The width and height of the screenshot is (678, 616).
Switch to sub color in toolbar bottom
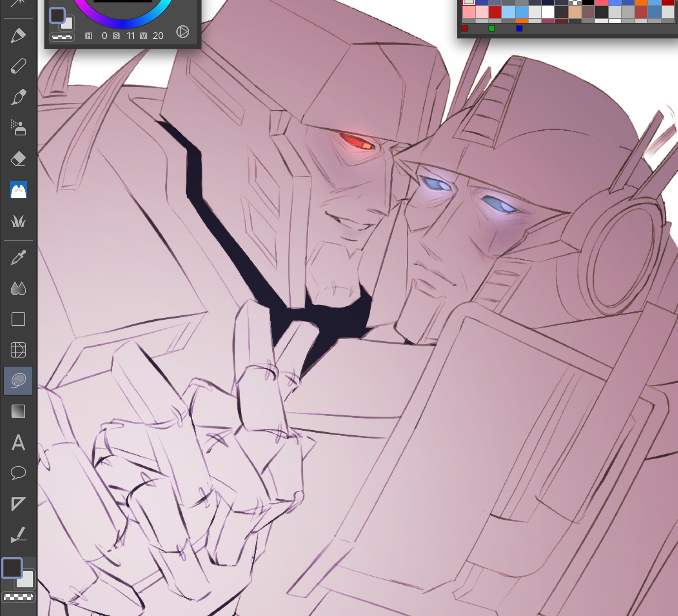pyautogui.click(x=25, y=579)
